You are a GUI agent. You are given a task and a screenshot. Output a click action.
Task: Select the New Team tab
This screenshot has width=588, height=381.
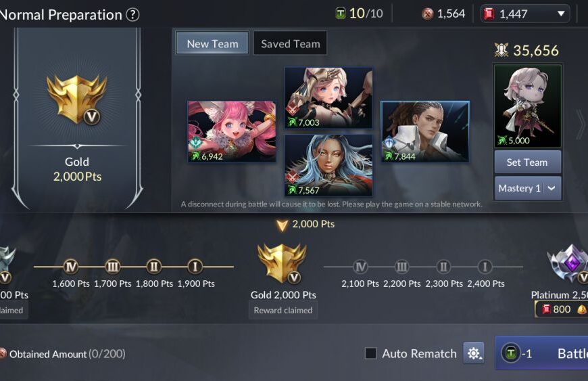[x=212, y=43]
